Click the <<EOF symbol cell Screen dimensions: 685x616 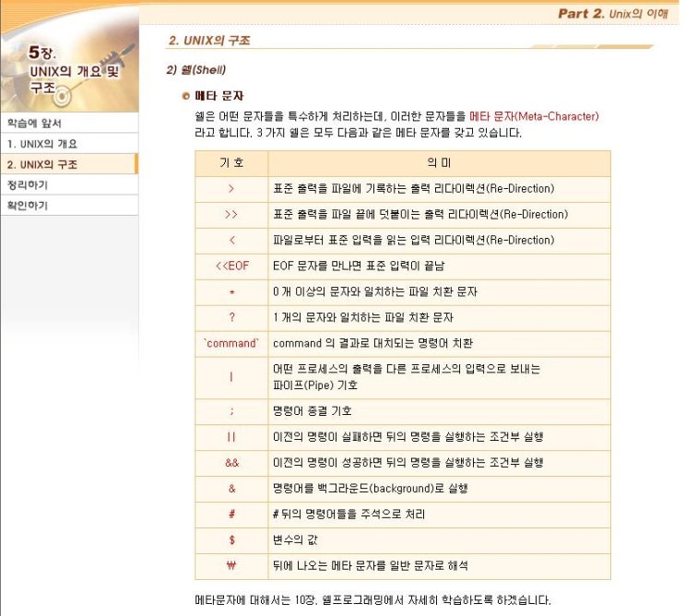coord(231,267)
